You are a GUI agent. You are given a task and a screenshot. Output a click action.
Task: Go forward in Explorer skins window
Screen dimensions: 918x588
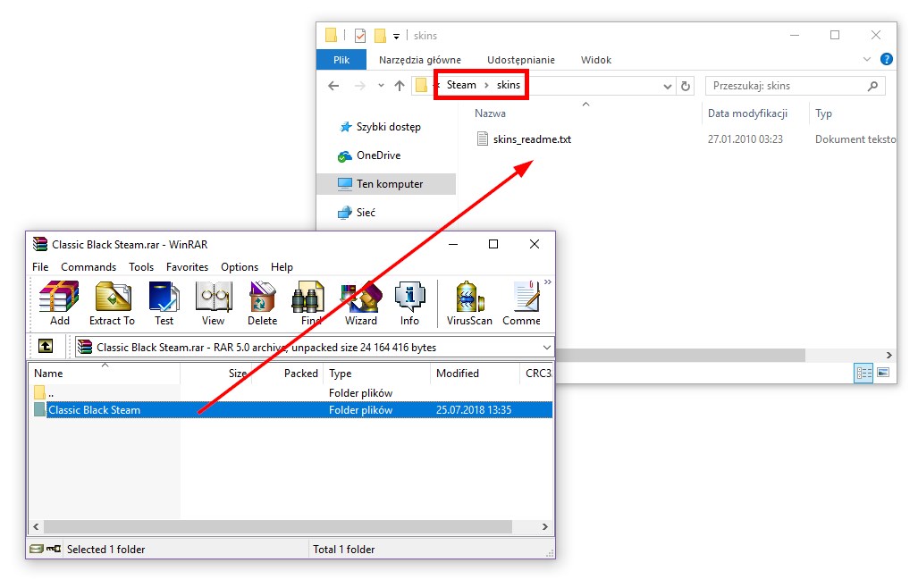click(x=359, y=86)
